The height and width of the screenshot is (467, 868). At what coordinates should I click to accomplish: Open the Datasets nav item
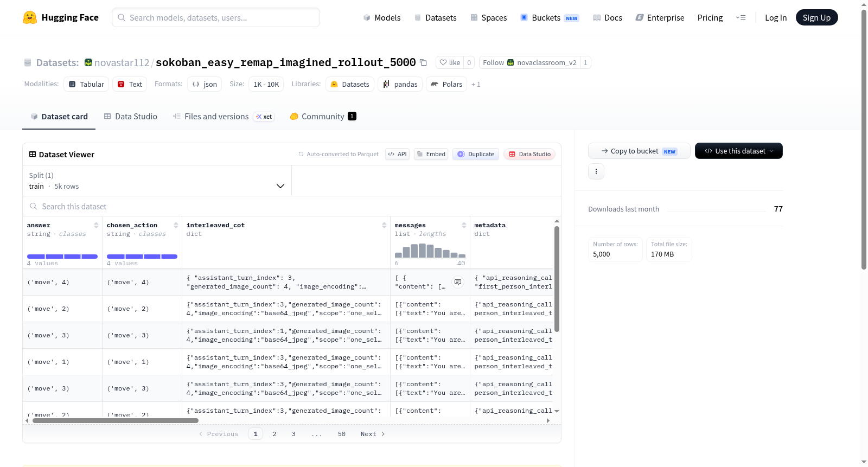click(435, 18)
